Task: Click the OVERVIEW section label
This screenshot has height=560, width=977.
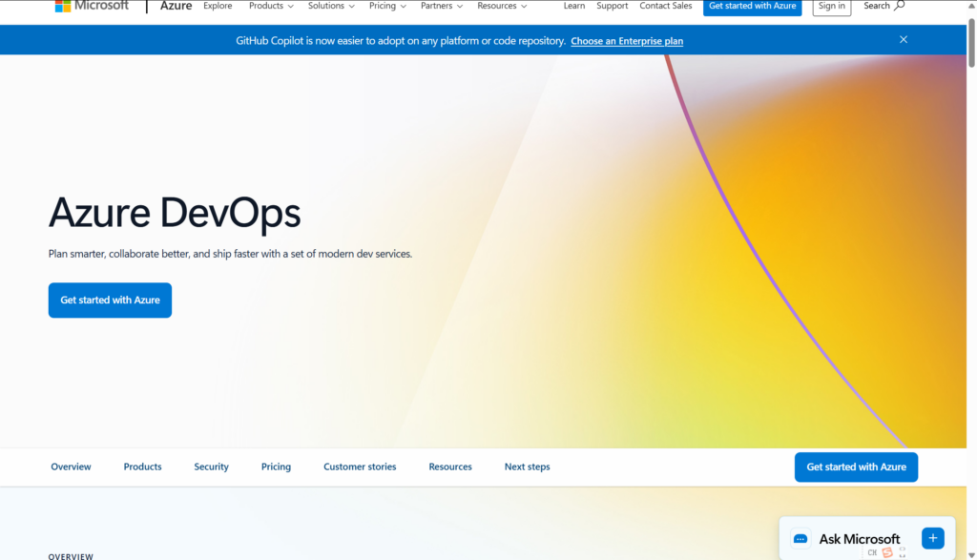Action: click(71, 556)
